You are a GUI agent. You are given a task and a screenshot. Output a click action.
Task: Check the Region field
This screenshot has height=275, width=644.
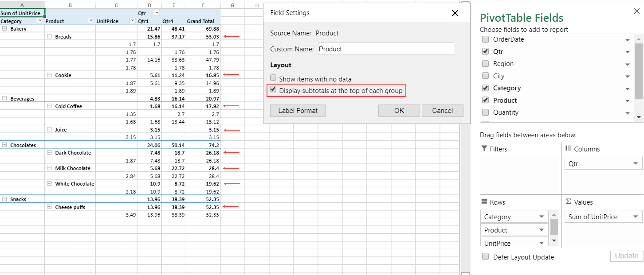click(486, 63)
